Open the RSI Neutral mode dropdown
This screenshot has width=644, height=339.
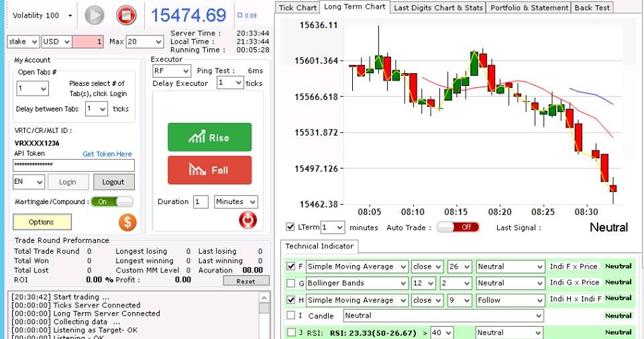coord(510,332)
